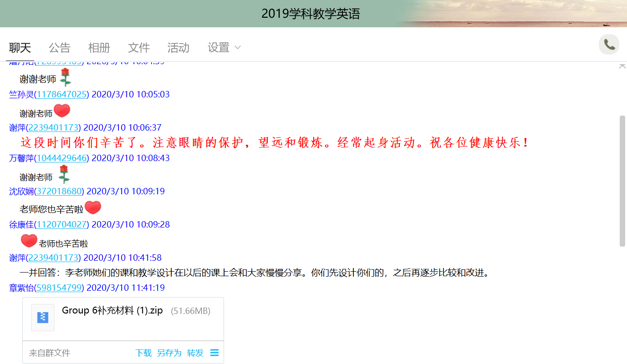The height and width of the screenshot is (364, 627).
Task: Go to the 文件 tab
Action: [139, 47]
